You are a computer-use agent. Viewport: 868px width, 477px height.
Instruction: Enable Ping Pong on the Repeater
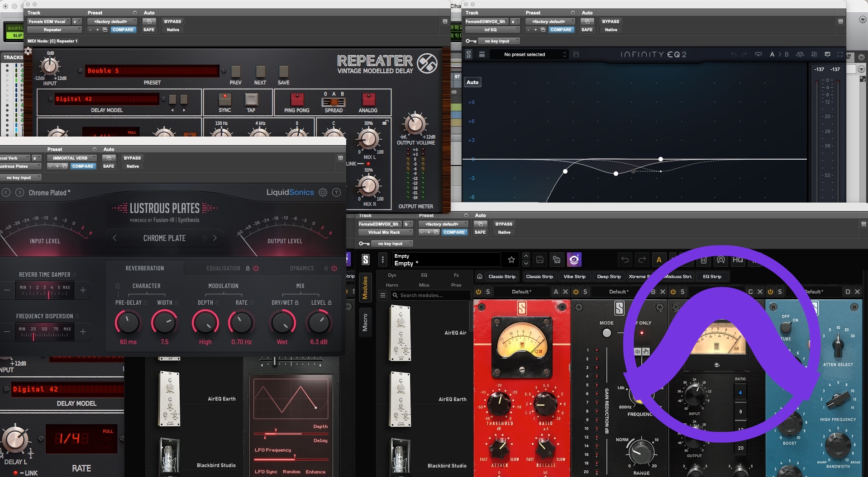(x=297, y=99)
